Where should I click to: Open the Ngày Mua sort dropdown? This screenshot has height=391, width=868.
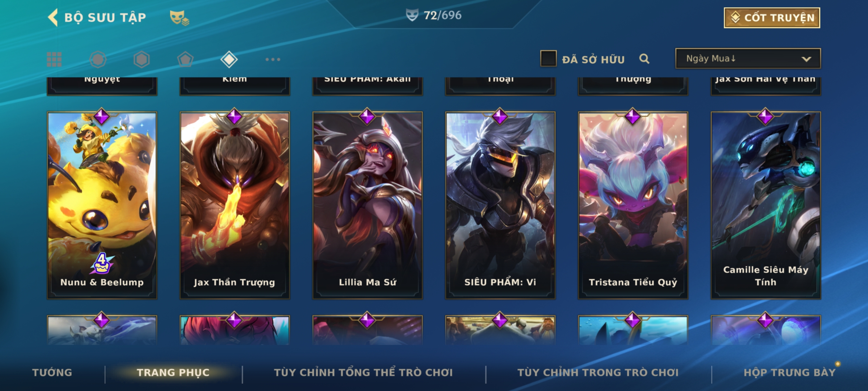pos(748,59)
